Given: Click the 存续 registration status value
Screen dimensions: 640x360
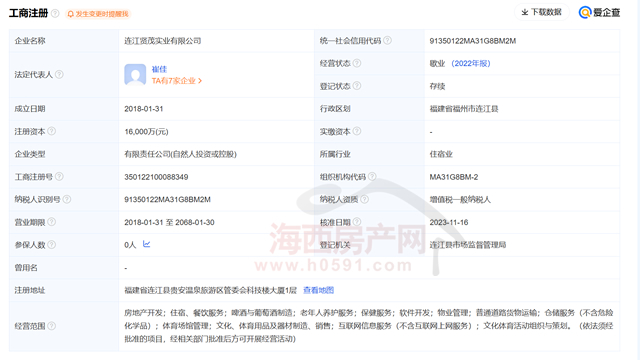Looking at the screenshot, I should coord(437,86).
